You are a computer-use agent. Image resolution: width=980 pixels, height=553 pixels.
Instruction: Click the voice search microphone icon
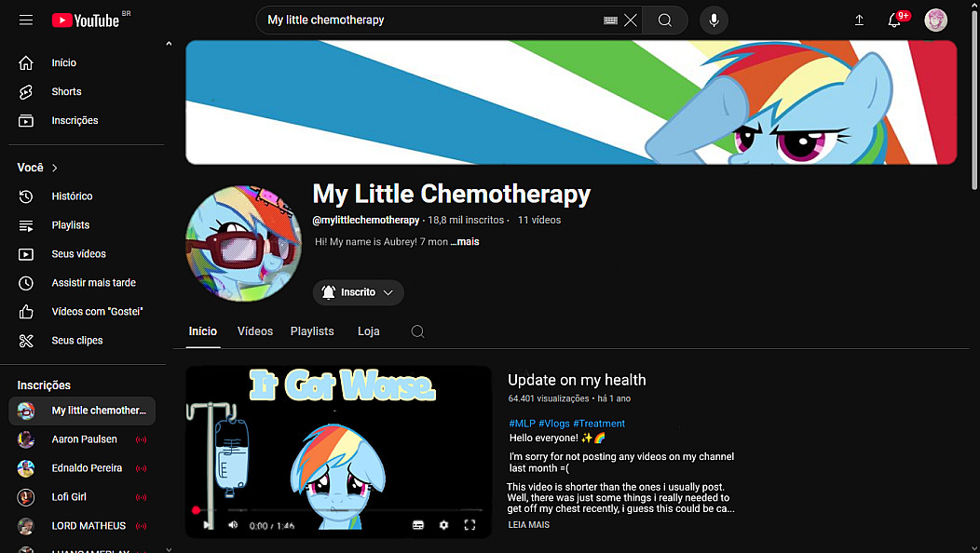(x=714, y=20)
